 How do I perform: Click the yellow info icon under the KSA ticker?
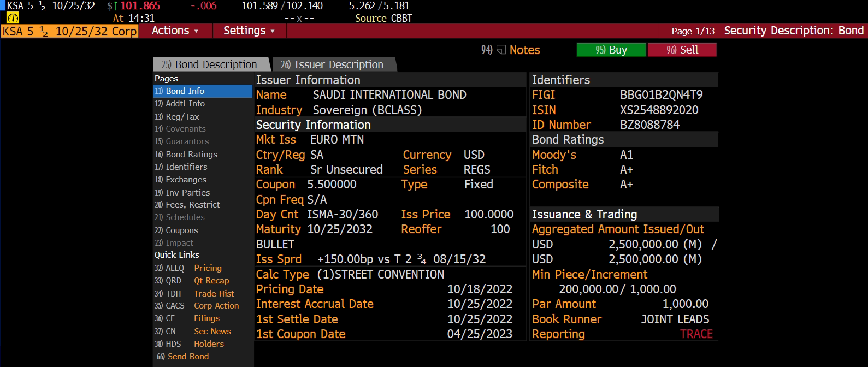pos(13,17)
